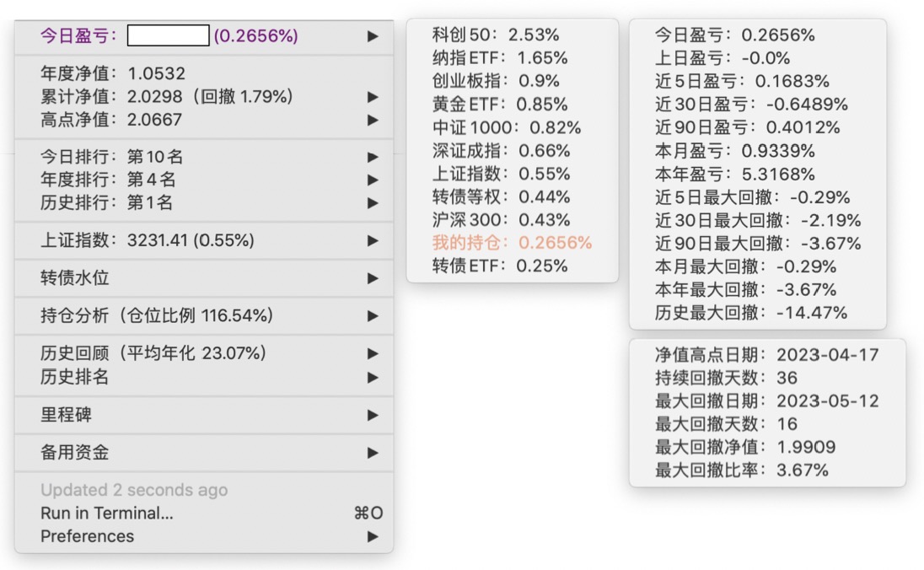Screen dimensions: 924x570
Task: Open the 历史排行 submenu arrow
Action: point(373,203)
